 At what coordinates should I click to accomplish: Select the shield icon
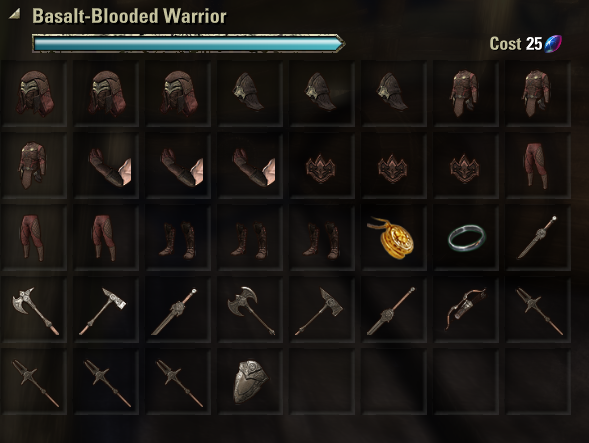(250, 382)
